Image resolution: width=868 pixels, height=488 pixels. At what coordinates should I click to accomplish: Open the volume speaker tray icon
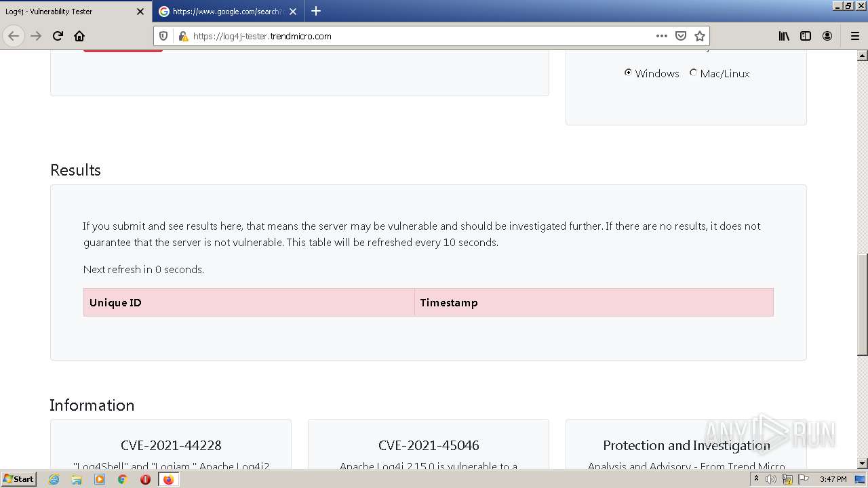771,479
